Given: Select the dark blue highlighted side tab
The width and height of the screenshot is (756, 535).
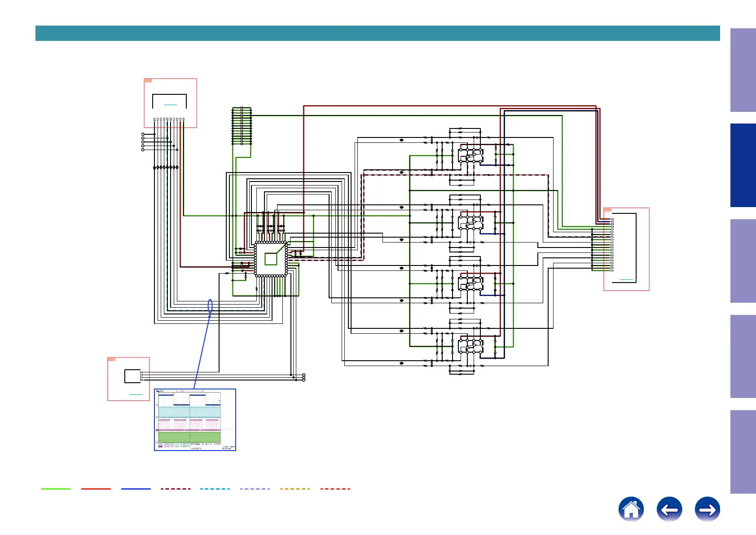Looking at the screenshot, I should click(x=743, y=165).
